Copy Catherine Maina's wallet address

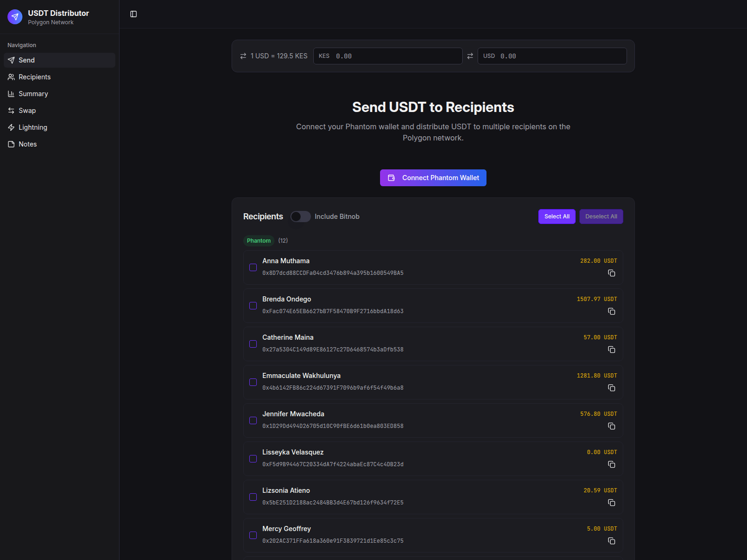tap(612, 350)
